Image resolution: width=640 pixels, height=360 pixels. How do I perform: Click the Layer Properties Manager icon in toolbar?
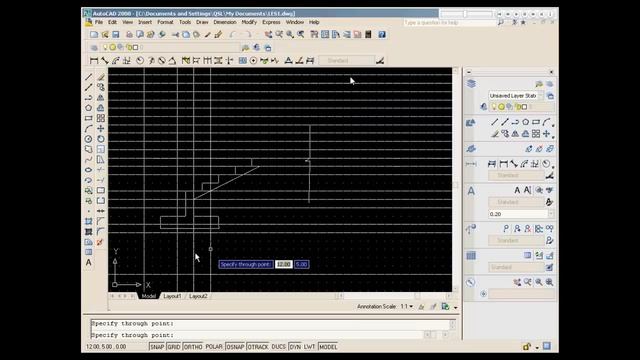coord(94,48)
